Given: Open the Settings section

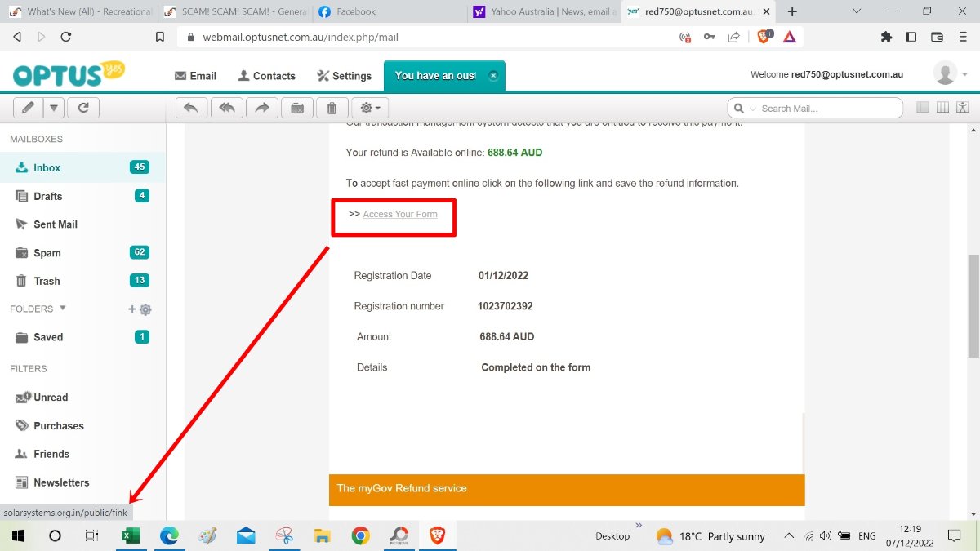Looking at the screenshot, I should coord(344,76).
